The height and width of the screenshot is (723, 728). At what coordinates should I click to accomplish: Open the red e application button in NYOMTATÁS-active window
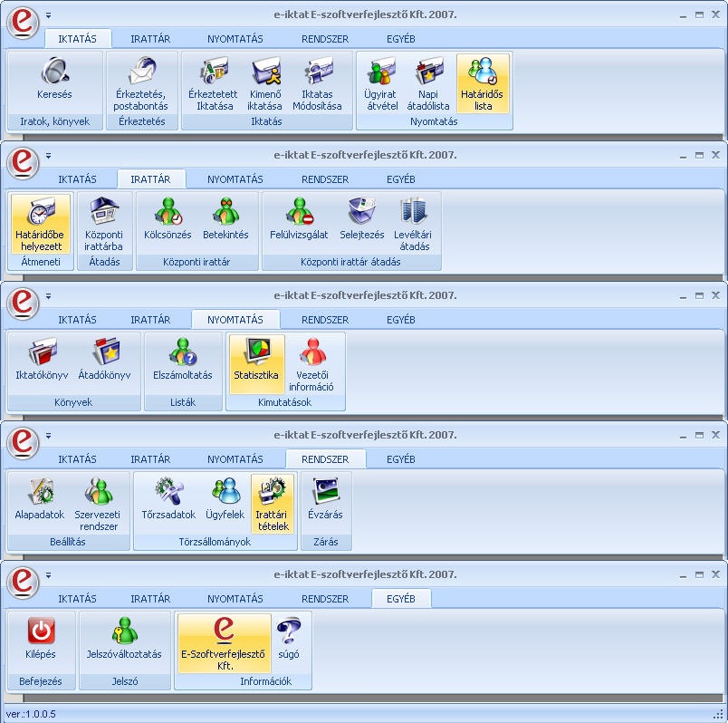(x=23, y=303)
